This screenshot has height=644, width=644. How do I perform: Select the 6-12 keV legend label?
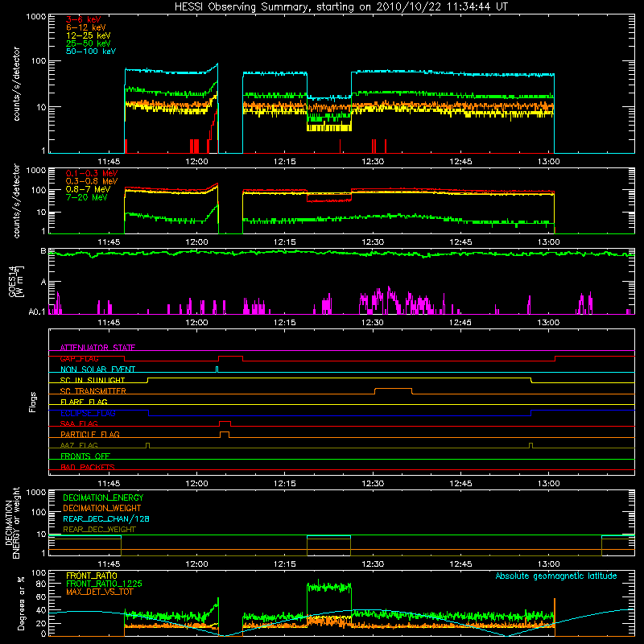point(86,27)
